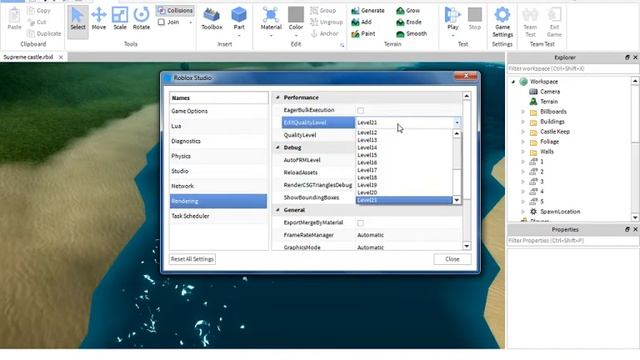The width and height of the screenshot is (640, 360).
Task: Close the Supreme castle.rbxl tab
Action: coord(61,57)
